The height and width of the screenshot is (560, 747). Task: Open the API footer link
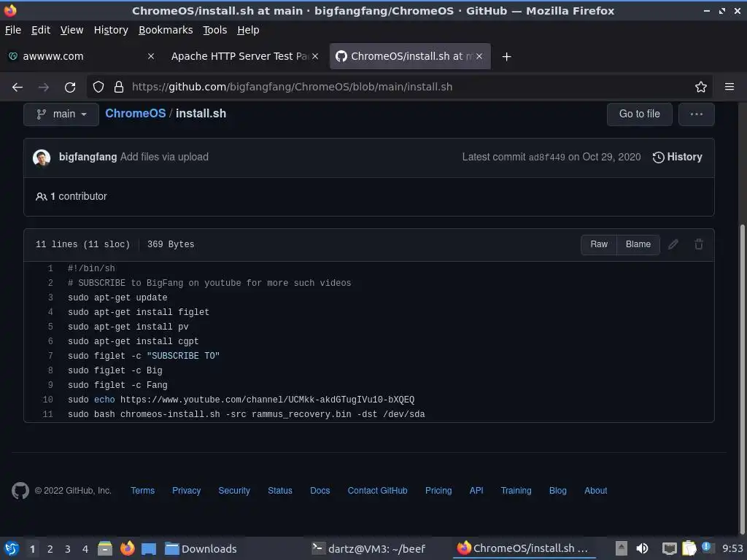coord(476,491)
